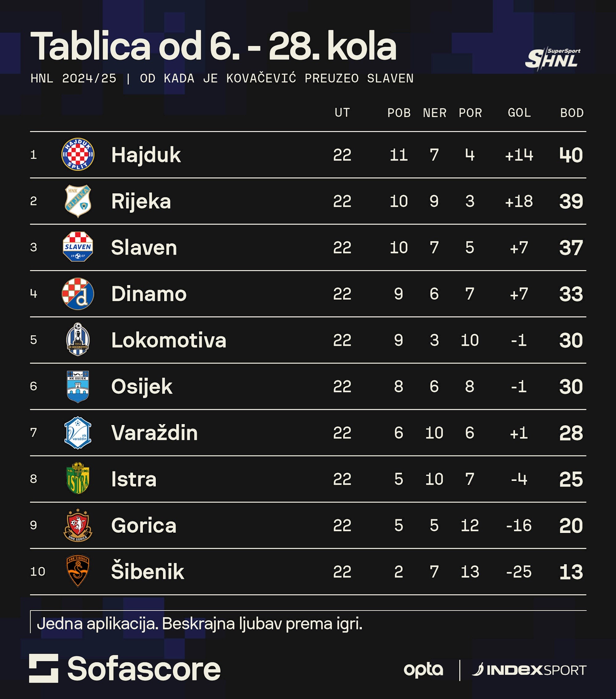Click the Šibenik club crest
The width and height of the screenshot is (616, 699).
click(x=78, y=572)
